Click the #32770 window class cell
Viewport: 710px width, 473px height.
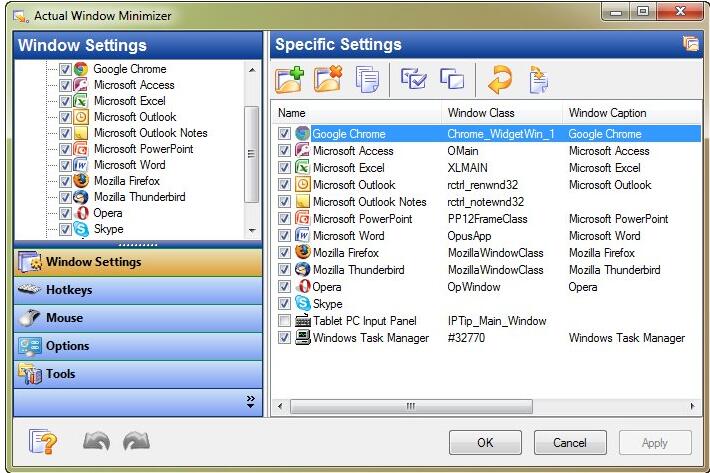coord(466,338)
